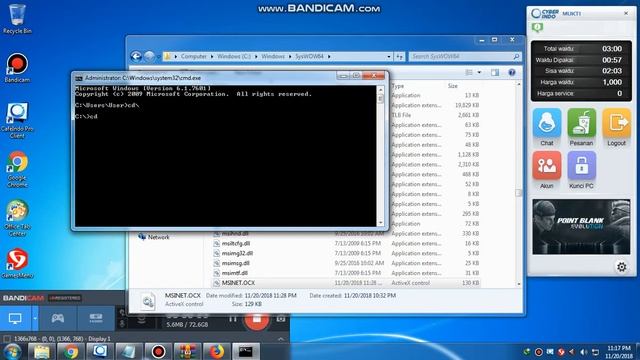Select Office Tab Center desktop shortcut
Screen dimensions: 640x360
tap(17, 218)
